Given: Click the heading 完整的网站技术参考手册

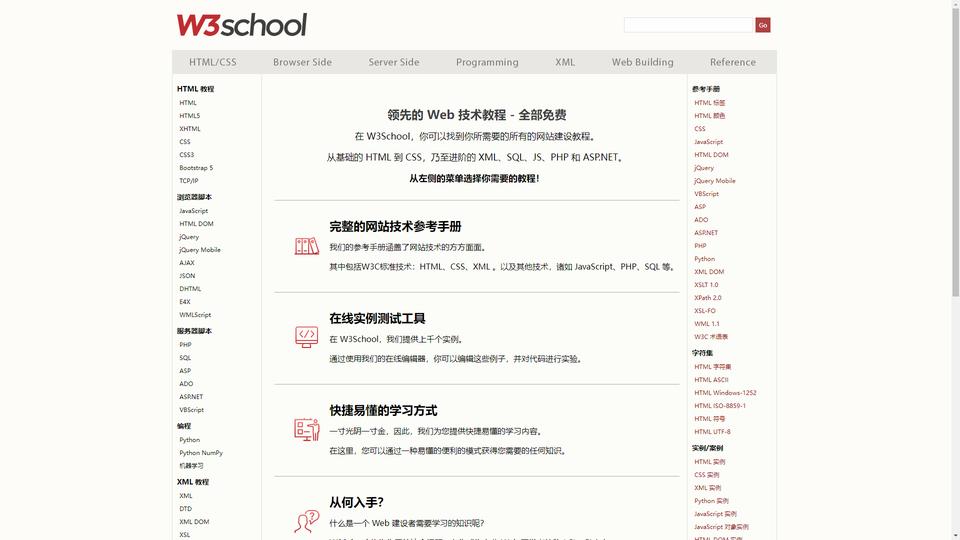Looking at the screenshot, I should point(395,227).
